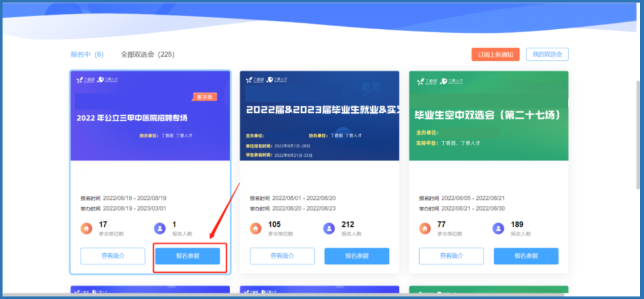Click the orange house icon beside 105

pyautogui.click(x=256, y=228)
